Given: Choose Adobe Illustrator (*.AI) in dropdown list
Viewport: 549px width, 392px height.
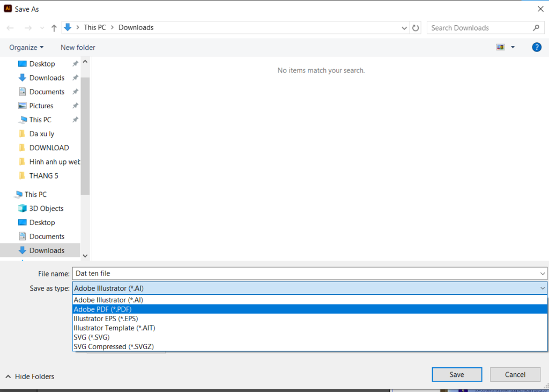Looking at the screenshot, I should (310, 300).
